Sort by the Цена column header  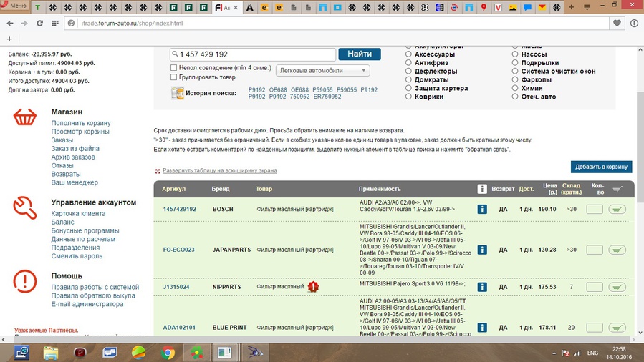pos(550,189)
